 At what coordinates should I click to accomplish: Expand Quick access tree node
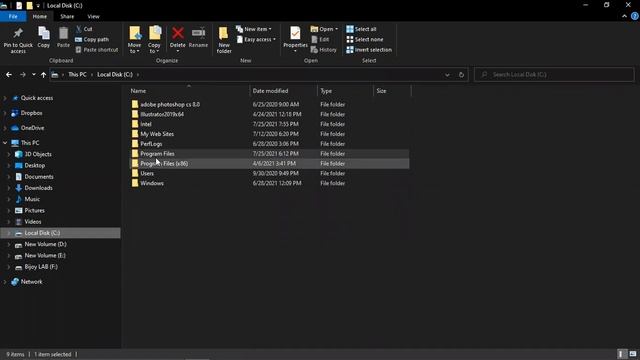tap(5, 98)
